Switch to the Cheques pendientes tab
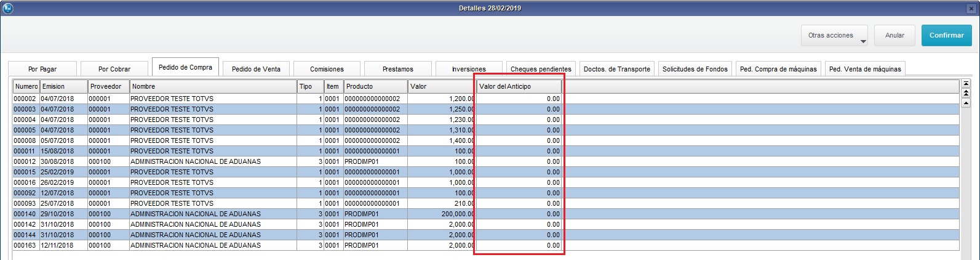Image resolution: width=980 pixels, height=260 pixels. coord(541,69)
